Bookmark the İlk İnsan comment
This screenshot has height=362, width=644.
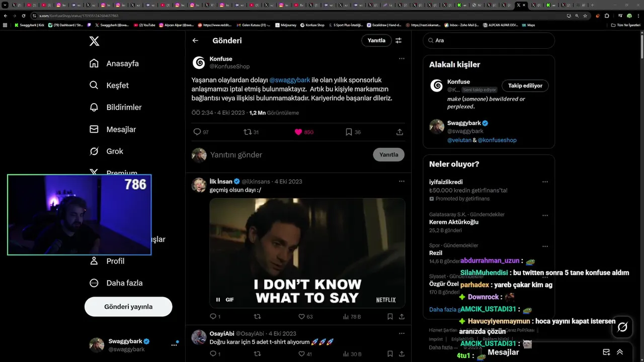pyautogui.click(x=390, y=317)
